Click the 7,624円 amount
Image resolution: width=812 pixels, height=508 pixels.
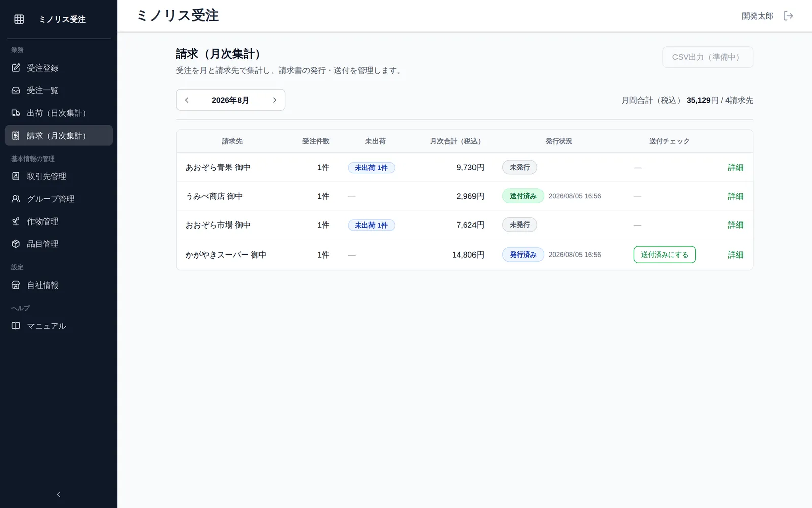click(x=470, y=225)
